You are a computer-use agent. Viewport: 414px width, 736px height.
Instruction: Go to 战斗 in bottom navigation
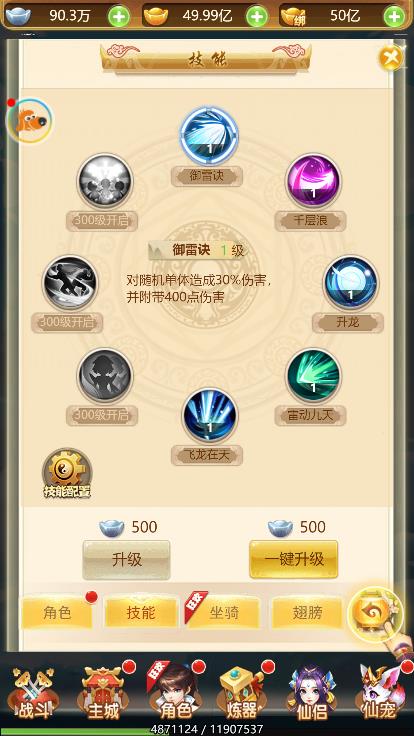[34, 693]
